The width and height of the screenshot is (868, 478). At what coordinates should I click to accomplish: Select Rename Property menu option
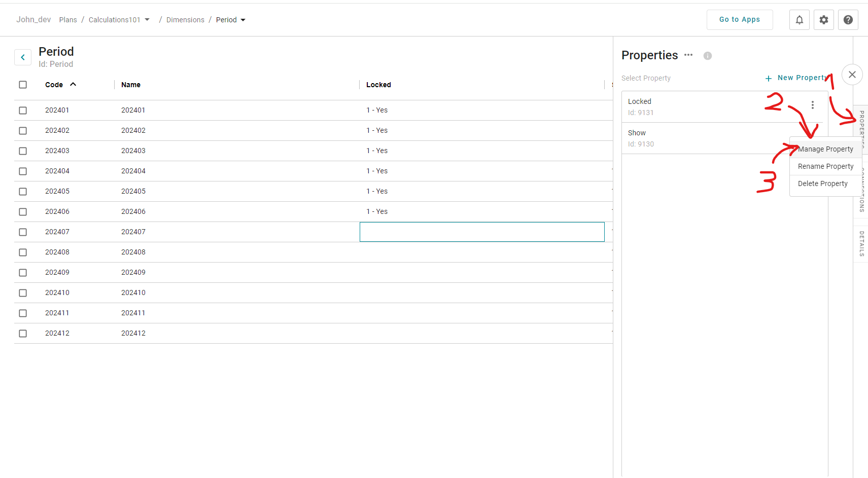click(x=825, y=166)
